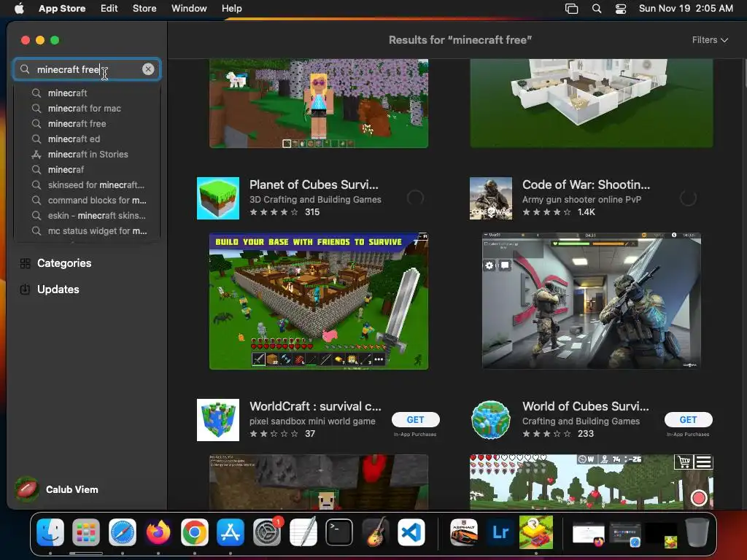Open the Calub Viem account profile
Viewport: 747px width, 560px height.
57,489
